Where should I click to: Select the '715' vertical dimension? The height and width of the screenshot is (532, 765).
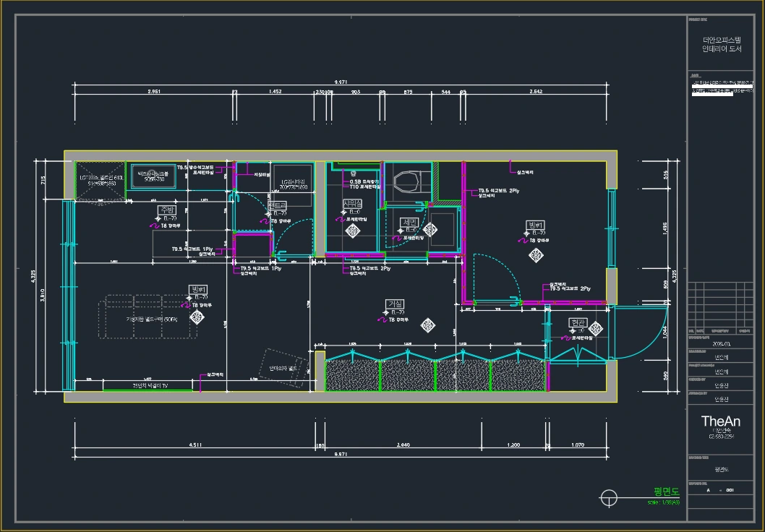pyautogui.click(x=43, y=181)
